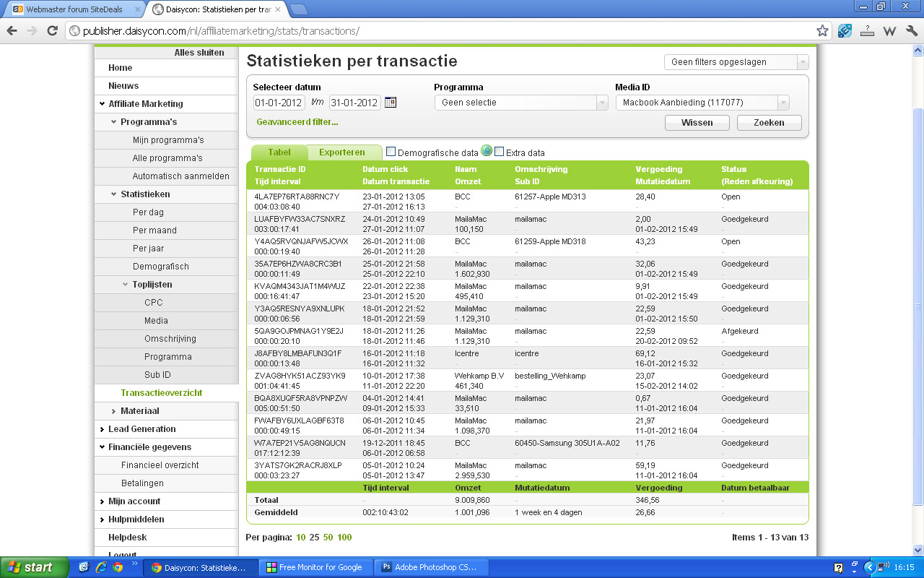Click the question mark extension icon
This screenshot has width=924, height=578.
[x=867, y=31]
